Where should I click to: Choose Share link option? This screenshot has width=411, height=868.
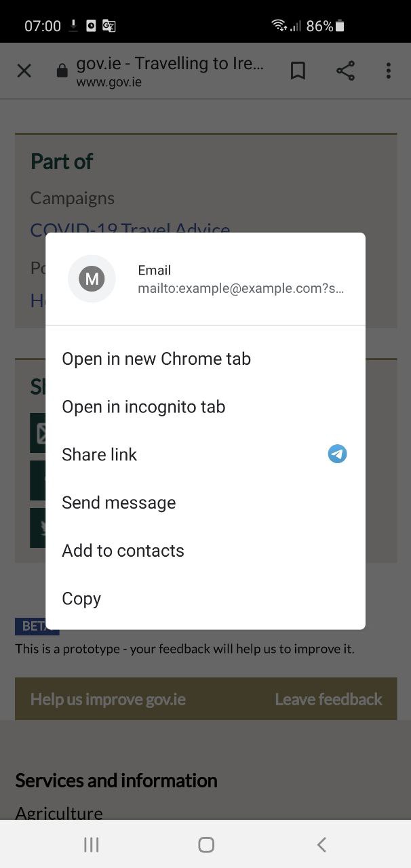coord(206,454)
